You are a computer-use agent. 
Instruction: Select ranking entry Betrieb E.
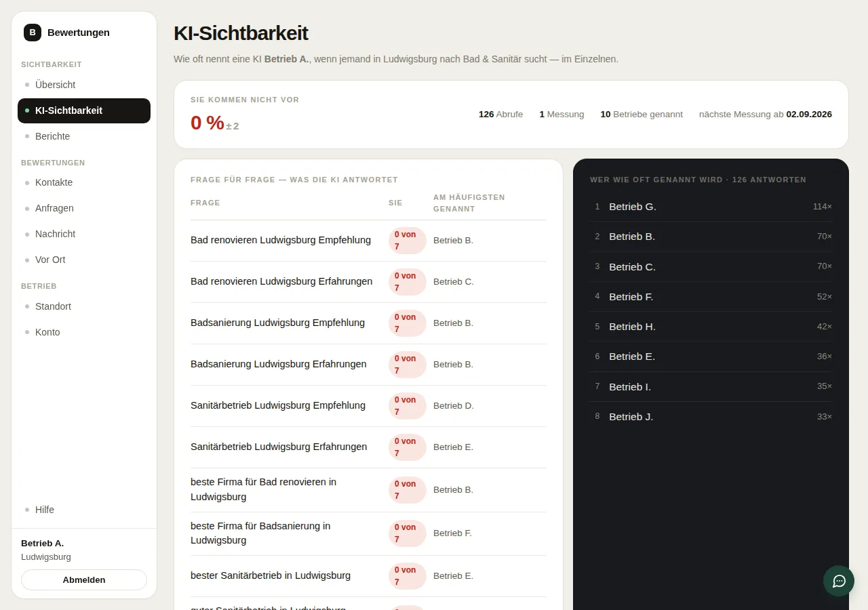[x=711, y=357]
